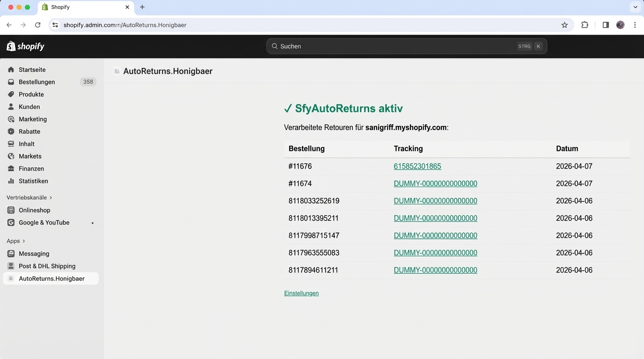Click the browser extensions puzzle icon
644x359 pixels.
click(x=585, y=25)
